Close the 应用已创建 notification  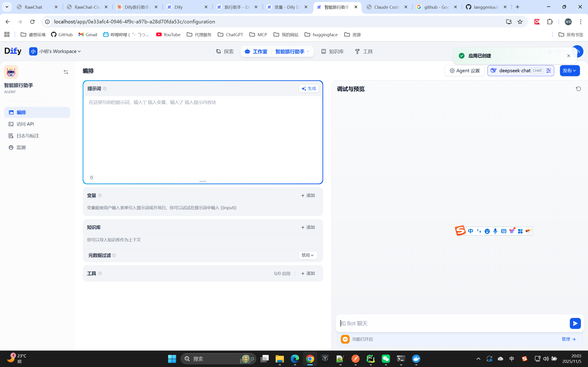[568, 56]
